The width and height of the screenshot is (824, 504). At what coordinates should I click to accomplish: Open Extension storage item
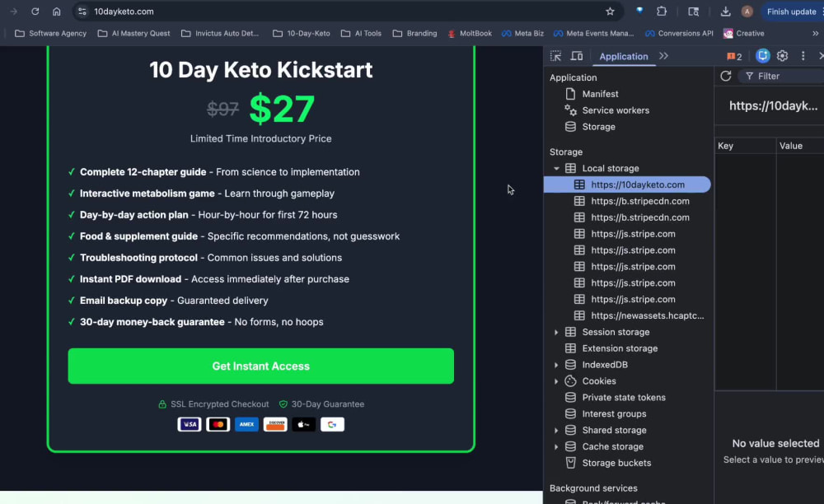(620, 348)
